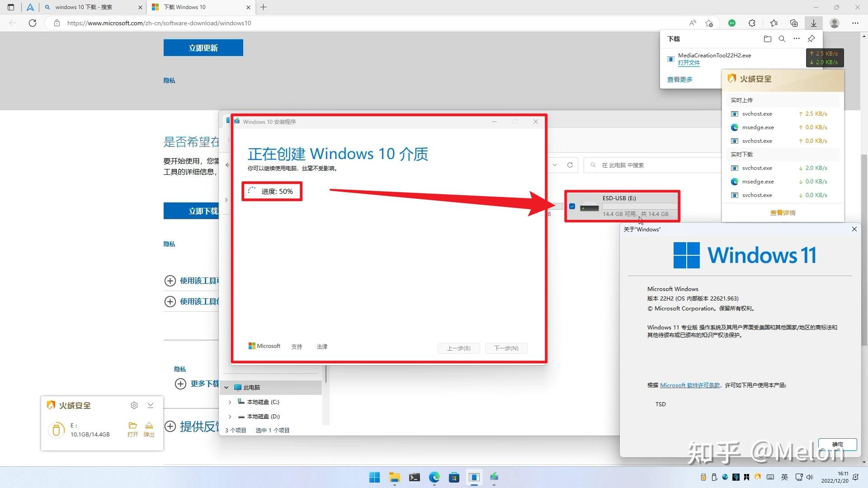This screenshot has width=868, height=488.
Task: Collapse the Huorong mini panel with chevron
Action: tap(151, 405)
